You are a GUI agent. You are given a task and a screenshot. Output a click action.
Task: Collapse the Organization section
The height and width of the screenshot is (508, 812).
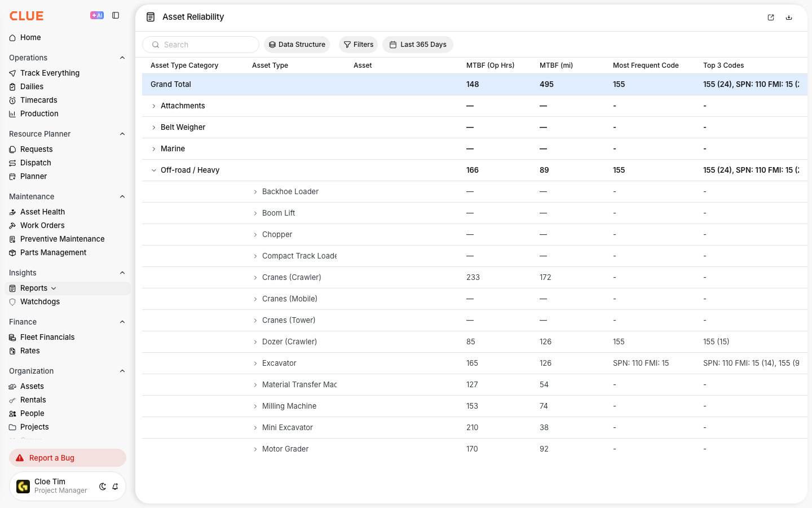pos(122,371)
